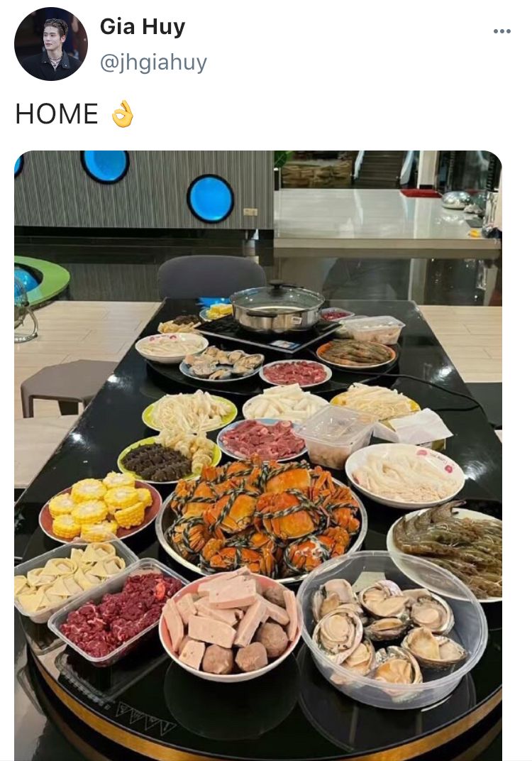Click the gray chair behind the table

(211, 278)
